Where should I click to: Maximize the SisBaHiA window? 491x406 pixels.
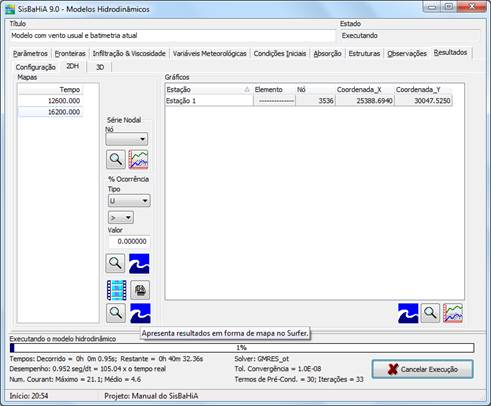pyautogui.click(x=449, y=7)
